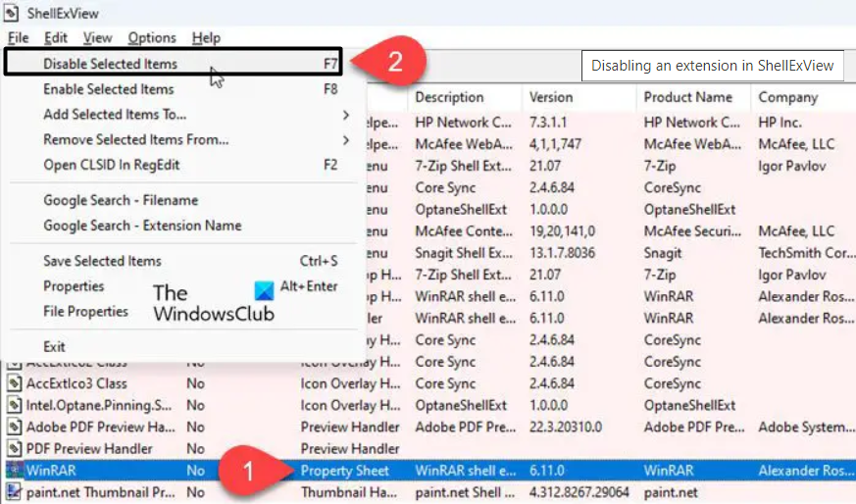Image resolution: width=856 pixels, height=504 pixels.
Task: Sort by the Company column header
Action: [x=787, y=97]
